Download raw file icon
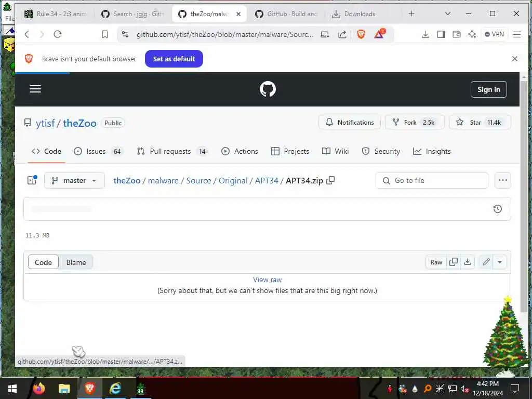This screenshot has height=399, width=532. (x=468, y=262)
